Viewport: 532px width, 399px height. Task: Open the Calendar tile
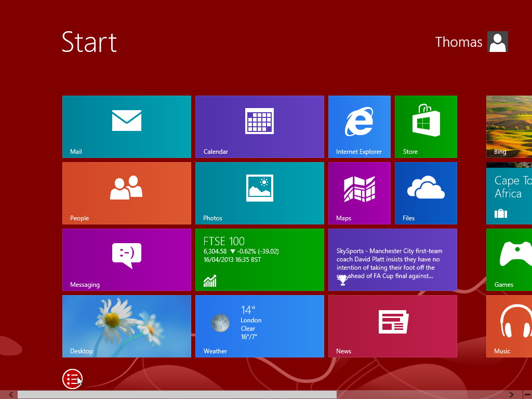tap(260, 127)
